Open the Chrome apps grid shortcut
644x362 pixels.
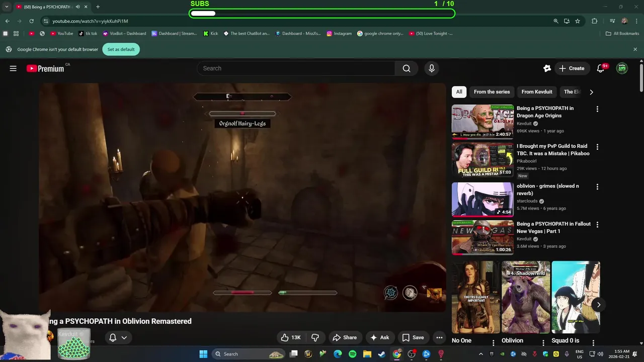tap(16, 34)
